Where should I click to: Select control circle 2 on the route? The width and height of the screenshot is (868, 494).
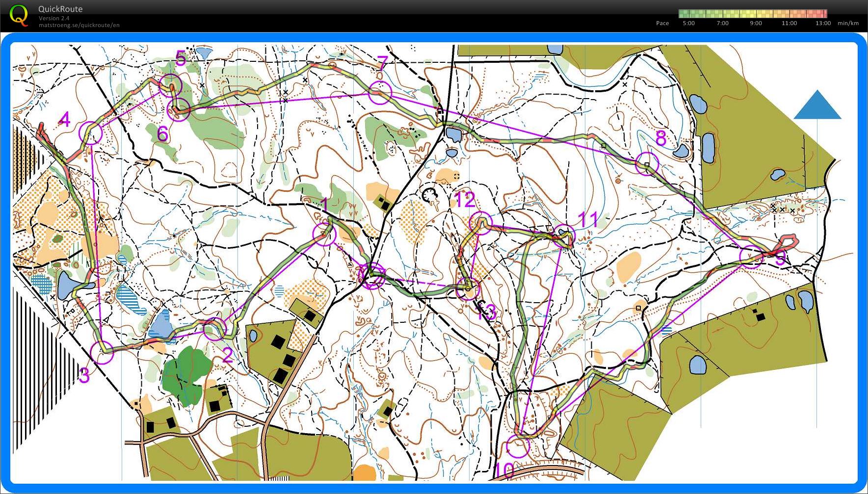coord(215,329)
